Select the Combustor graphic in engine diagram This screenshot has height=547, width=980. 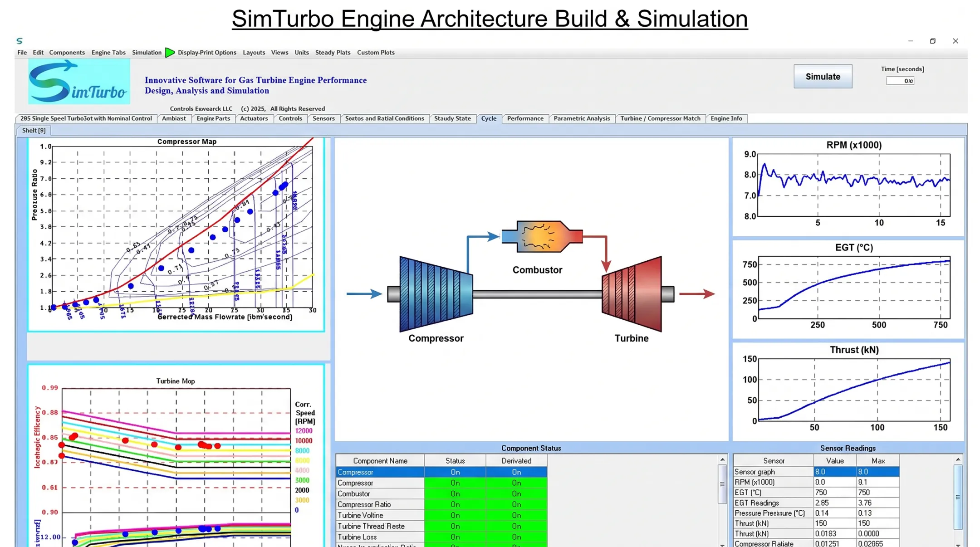(x=542, y=236)
